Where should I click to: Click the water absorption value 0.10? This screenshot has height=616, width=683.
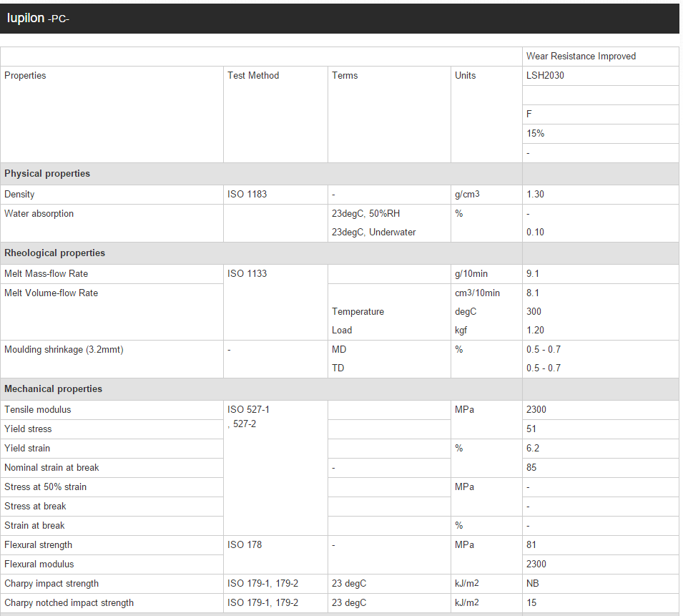(535, 233)
